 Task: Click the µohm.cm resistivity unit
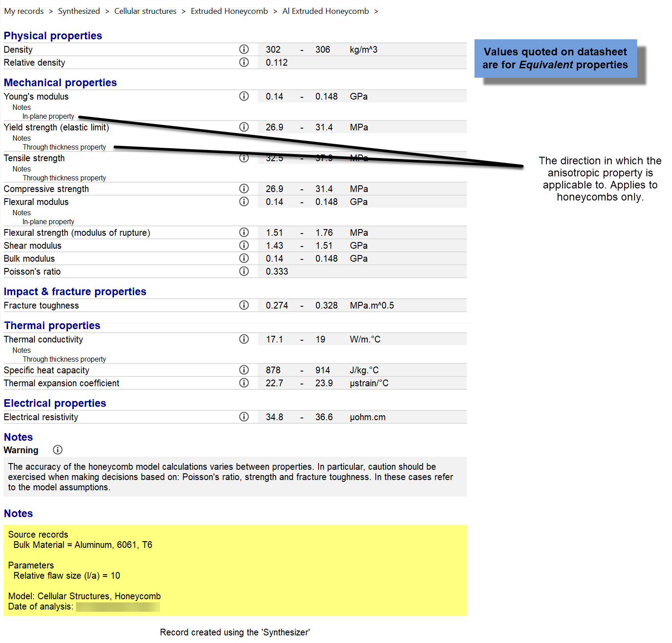click(368, 417)
